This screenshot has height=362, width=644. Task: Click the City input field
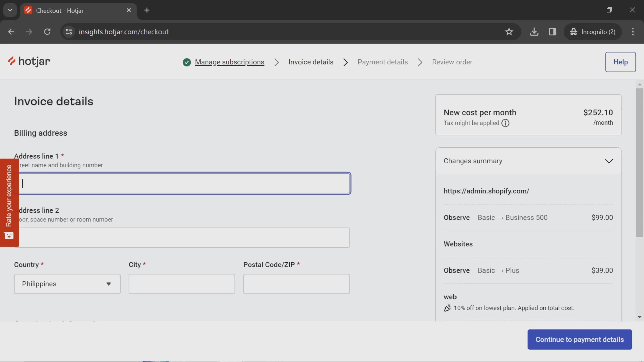[x=181, y=283]
